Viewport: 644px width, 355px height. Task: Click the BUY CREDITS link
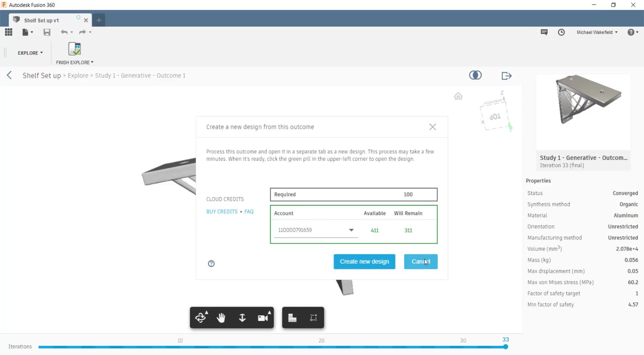[x=222, y=212]
